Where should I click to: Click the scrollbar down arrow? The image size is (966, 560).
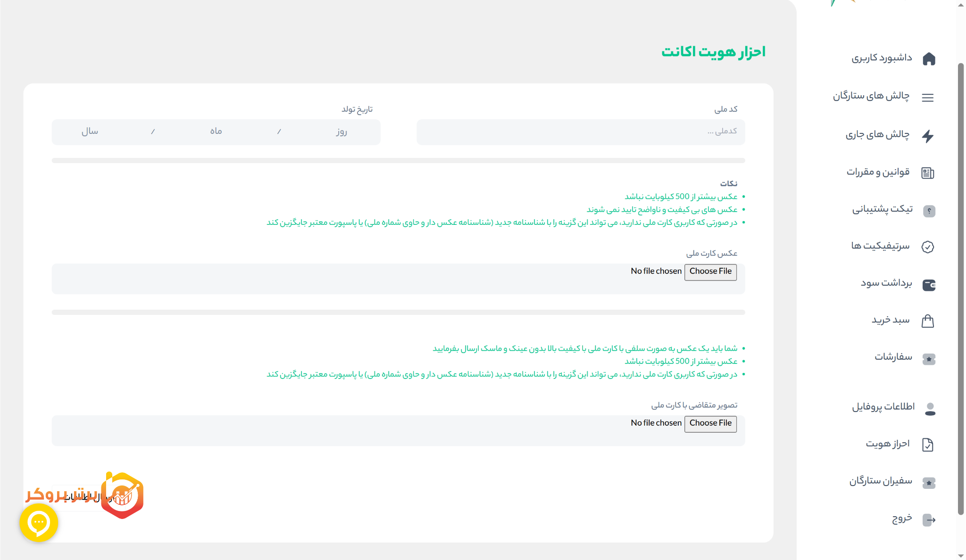(961, 555)
